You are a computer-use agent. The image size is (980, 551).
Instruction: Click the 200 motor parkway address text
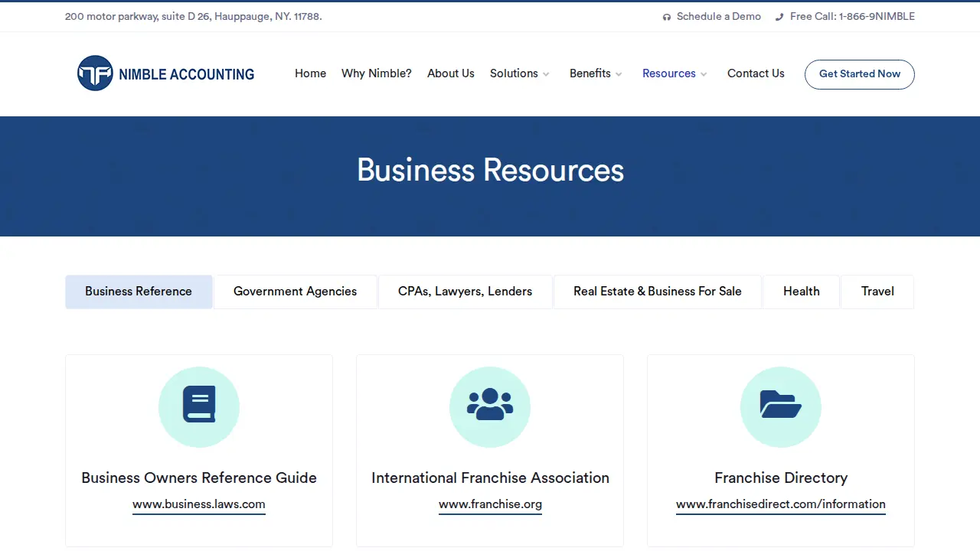click(194, 17)
